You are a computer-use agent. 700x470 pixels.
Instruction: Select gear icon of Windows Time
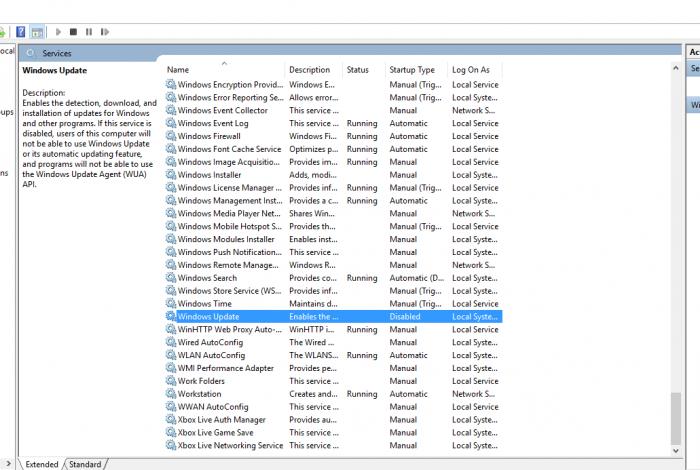171,304
